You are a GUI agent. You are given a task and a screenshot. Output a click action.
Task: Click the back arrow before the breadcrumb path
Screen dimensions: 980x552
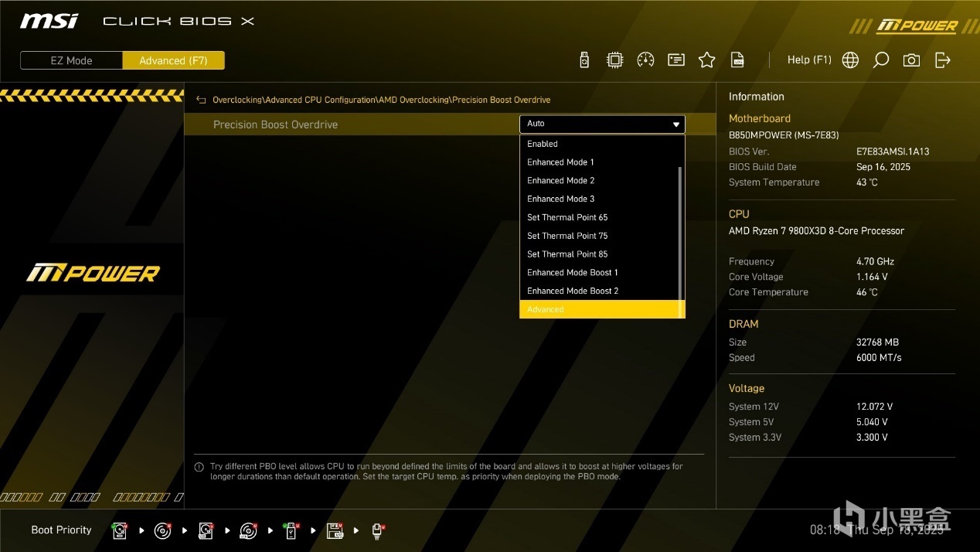(201, 100)
